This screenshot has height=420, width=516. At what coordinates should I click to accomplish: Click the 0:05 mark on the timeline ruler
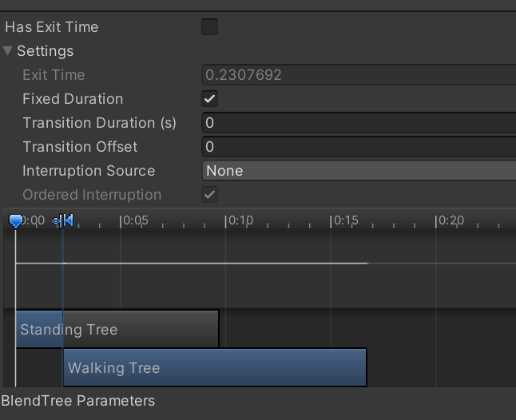134,220
